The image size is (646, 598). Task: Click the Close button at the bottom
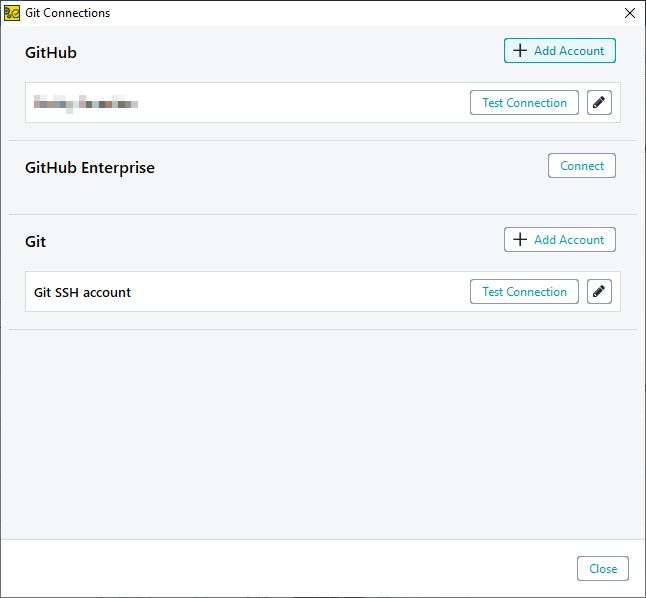point(603,569)
